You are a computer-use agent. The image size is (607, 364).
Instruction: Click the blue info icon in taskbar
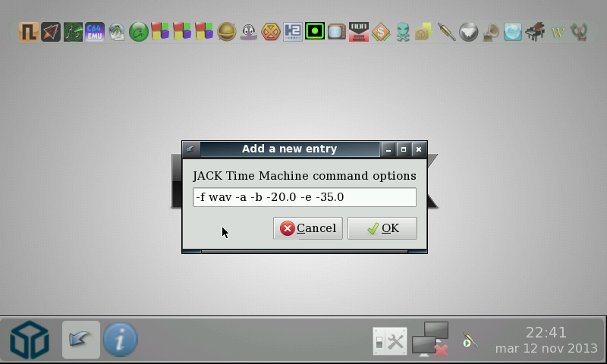[121, 340]
